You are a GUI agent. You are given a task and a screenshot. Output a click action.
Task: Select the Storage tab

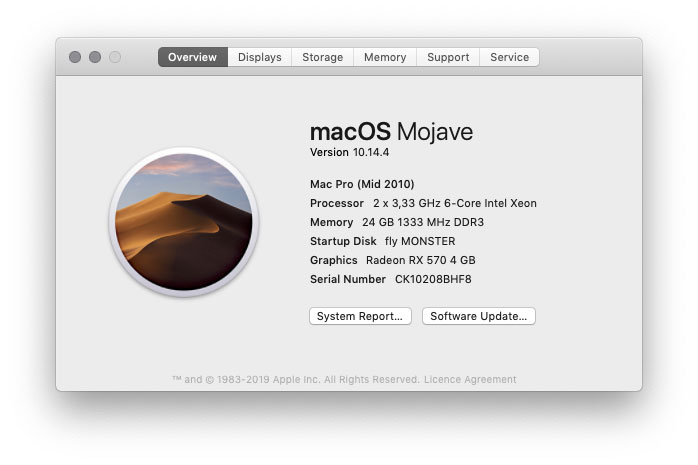coord(322,57)
